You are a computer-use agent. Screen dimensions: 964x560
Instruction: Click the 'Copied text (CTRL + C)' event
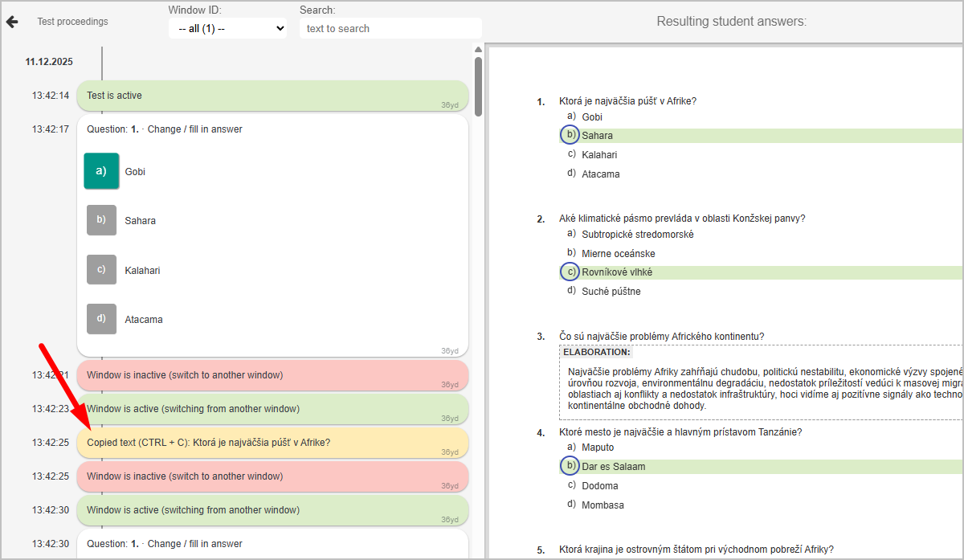(x=272, y=443)
